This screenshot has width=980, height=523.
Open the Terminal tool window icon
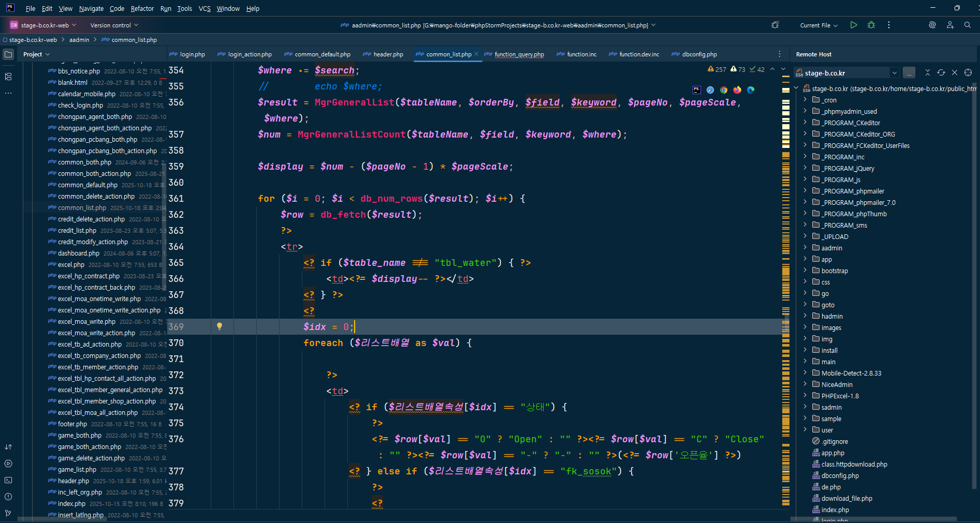(8, 480)
